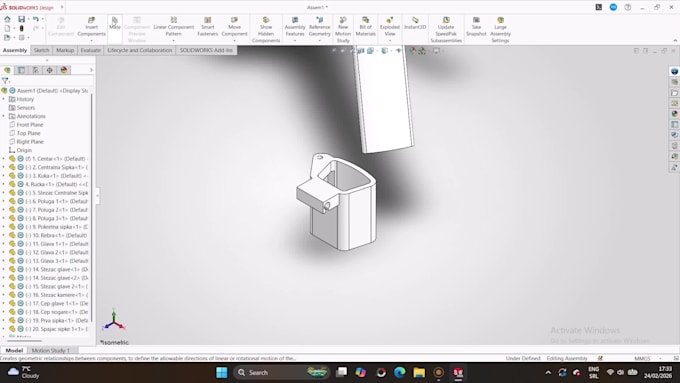Open File Explorer from the taskbar
This screenshot has height=383, width=680.
[419, 373]
